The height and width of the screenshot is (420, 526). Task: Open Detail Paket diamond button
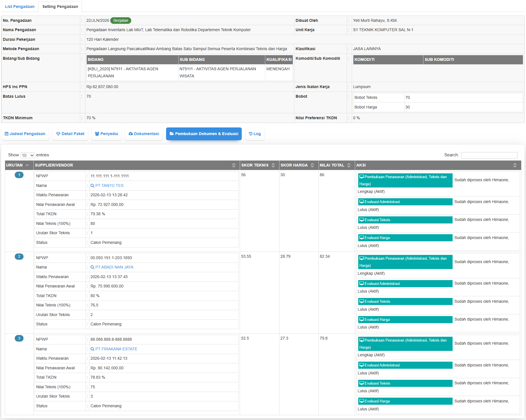(70, 134)
